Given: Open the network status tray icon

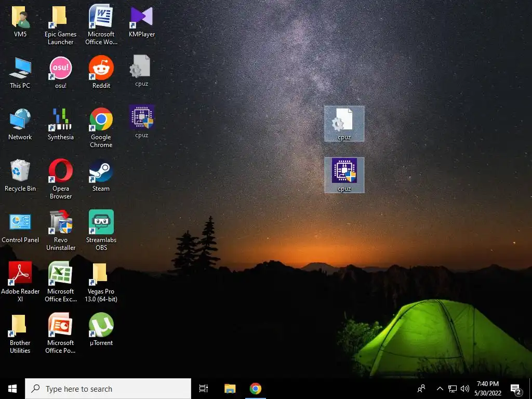Looking at the screenshot, I should [453, 389].
